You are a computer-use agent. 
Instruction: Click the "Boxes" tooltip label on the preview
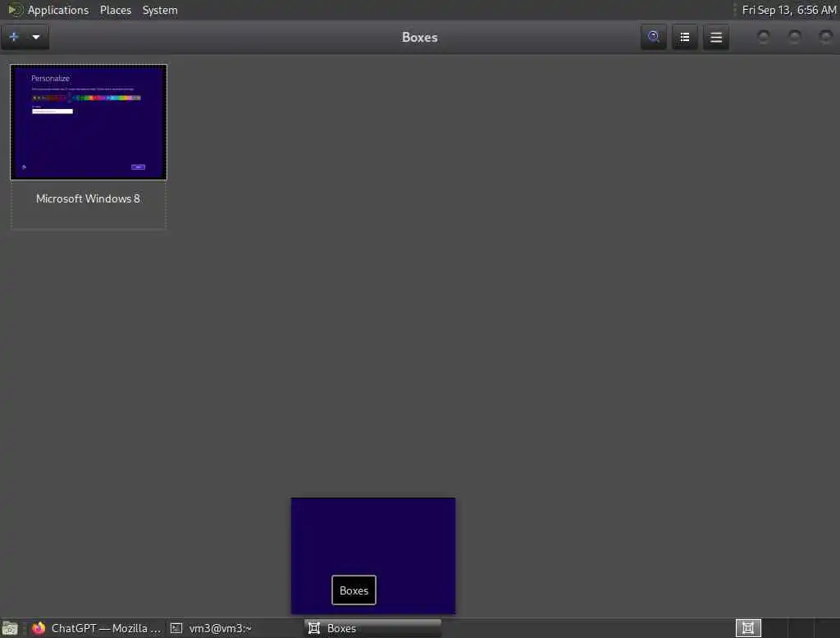pyautogui.click(x=354, y=590)
